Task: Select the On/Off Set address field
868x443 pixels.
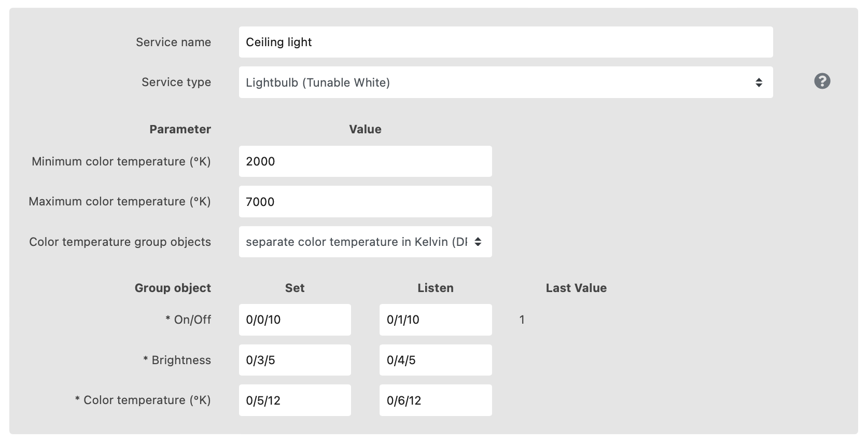Action: coord(295,320)
